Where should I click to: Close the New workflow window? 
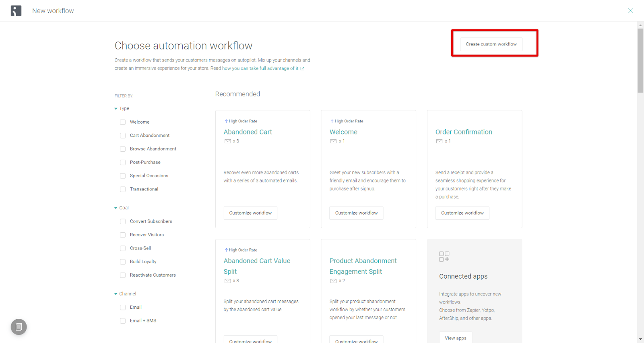point(630,11)
